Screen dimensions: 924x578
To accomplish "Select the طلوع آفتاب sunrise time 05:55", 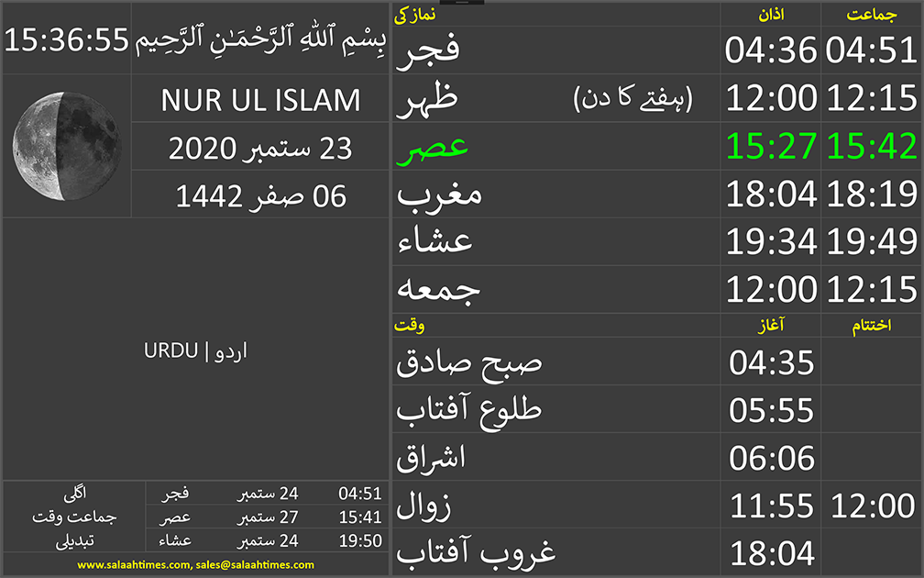I will (x=772, y=410).
